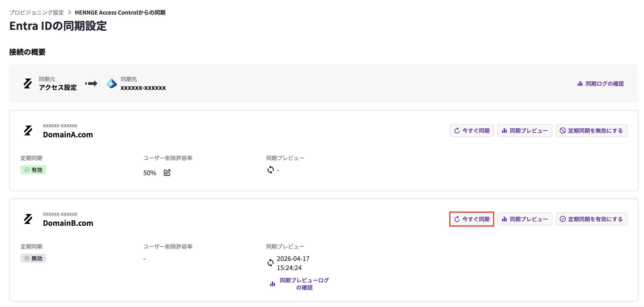Click the 定期同期 label in DomainB.com card
Screen dimensions: 644x307
31,247
